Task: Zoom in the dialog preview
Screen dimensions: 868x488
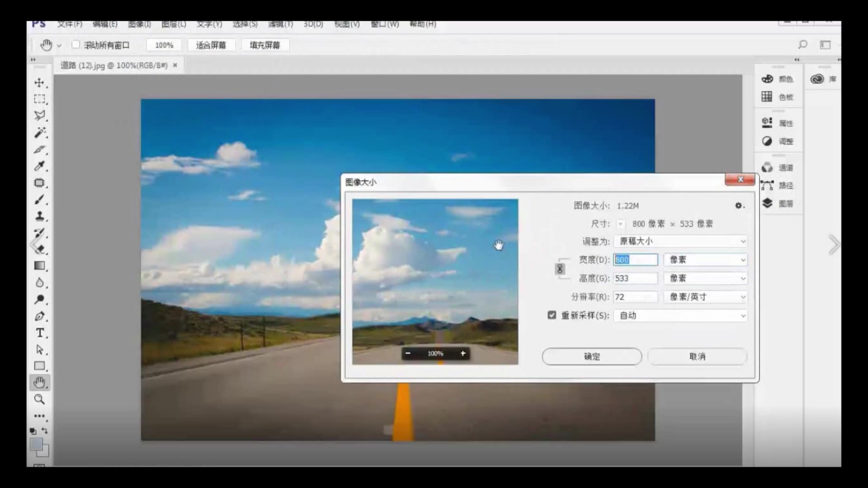Action: 463,353
